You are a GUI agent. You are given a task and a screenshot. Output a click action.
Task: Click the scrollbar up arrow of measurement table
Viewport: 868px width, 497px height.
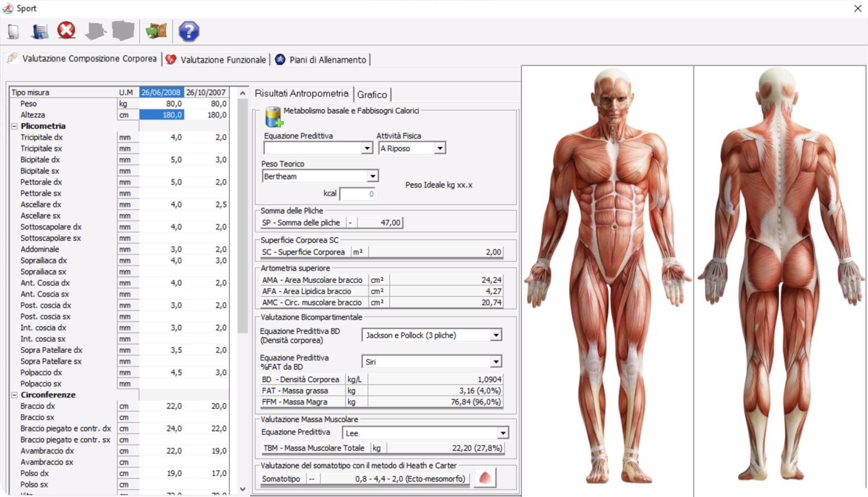click(x=243, y=93)
